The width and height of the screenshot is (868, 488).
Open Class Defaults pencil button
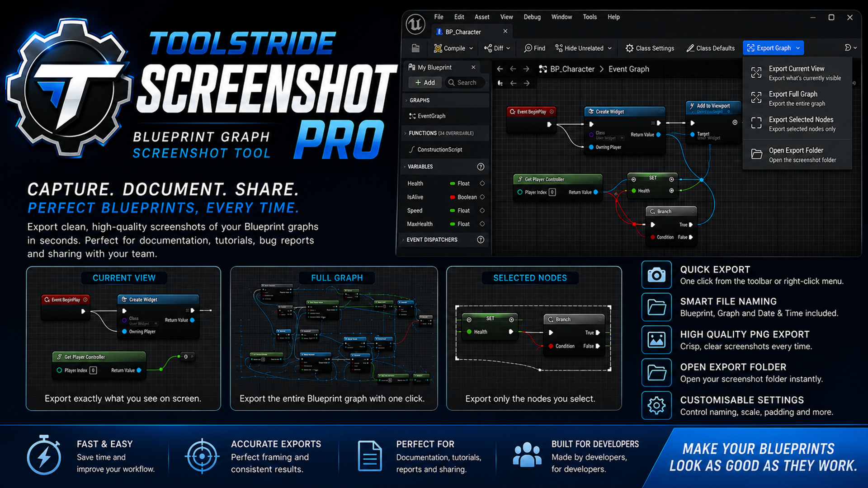(x=710, y=48)
